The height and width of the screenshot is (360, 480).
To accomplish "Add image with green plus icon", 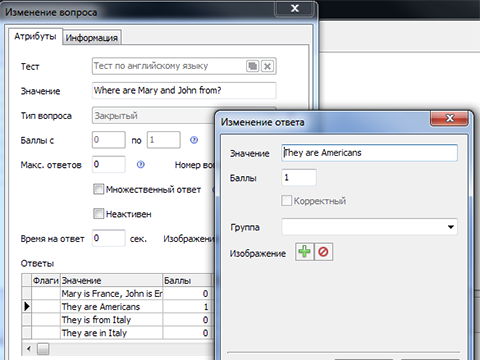I will pos(304,252).
